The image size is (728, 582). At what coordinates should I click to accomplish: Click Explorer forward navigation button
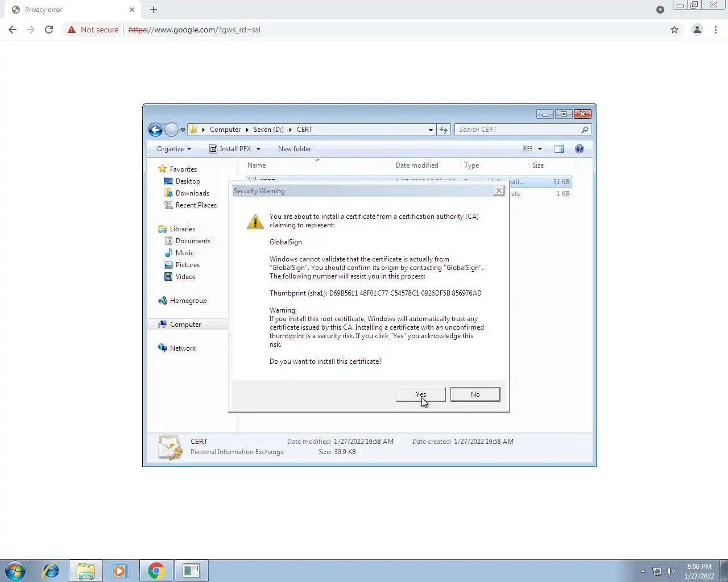click(171, 130)
